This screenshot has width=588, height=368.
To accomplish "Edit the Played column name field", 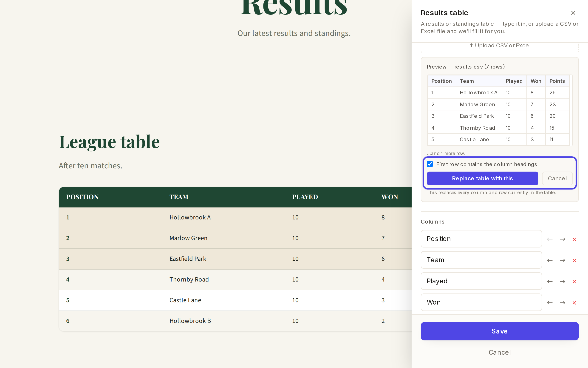I will pos(481,281).
